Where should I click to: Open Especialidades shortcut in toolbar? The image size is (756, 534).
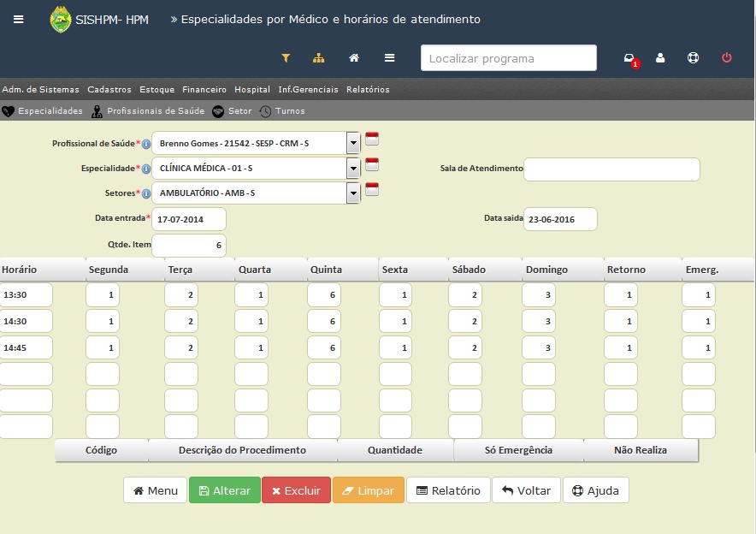(42, 111)
